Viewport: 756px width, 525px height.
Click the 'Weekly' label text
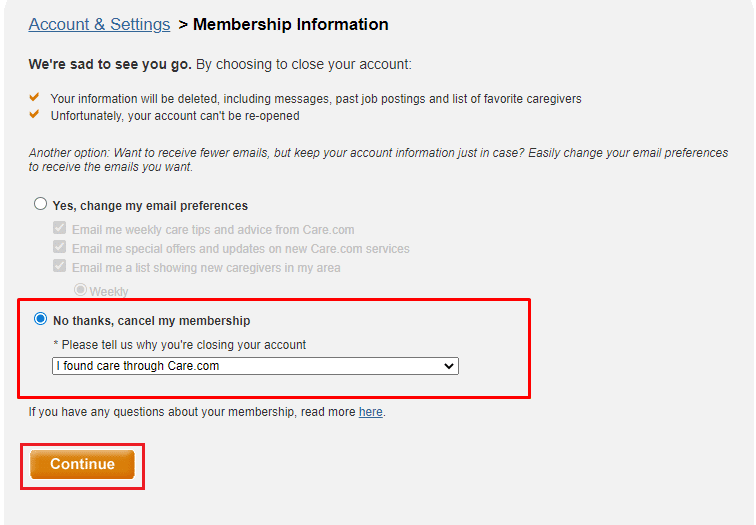click(x=109, y=292)
